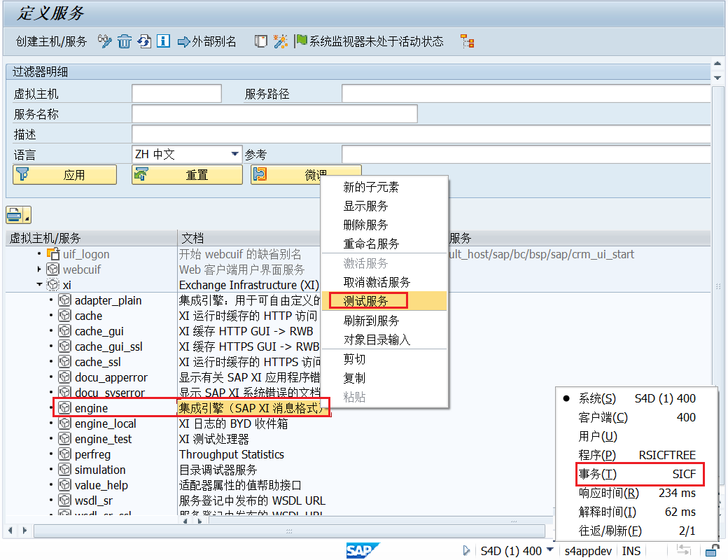
Task: Select the uif_logon tree item
Action: 86,255
